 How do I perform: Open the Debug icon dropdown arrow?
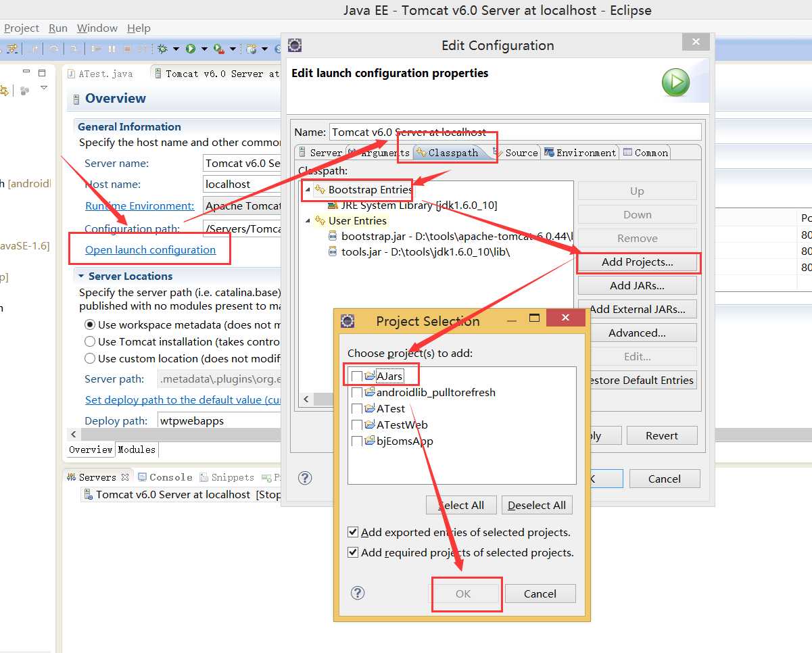pyautogui.click(x=176, y=49)
